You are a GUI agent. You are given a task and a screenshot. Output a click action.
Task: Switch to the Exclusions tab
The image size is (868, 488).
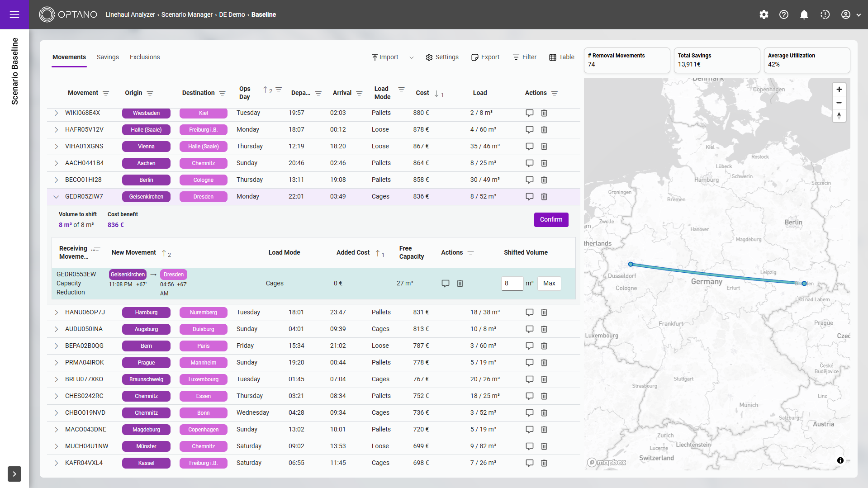click(x=145, y=57)
